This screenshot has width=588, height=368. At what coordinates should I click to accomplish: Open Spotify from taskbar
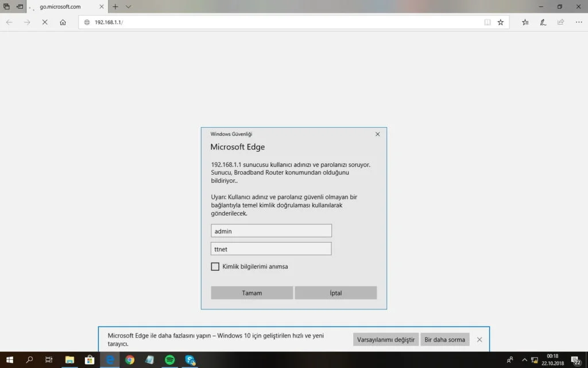click(169, 360)
